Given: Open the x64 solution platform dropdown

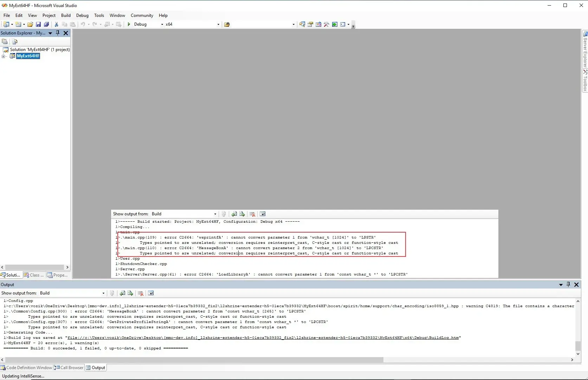Looking at the screenshot, I should pos(218,24).
